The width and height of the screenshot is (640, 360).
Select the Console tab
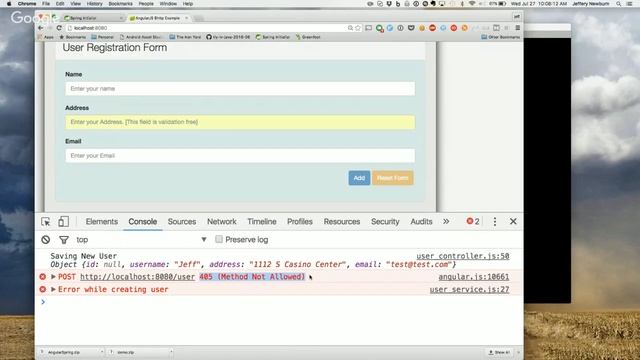(x=142, y=221)
